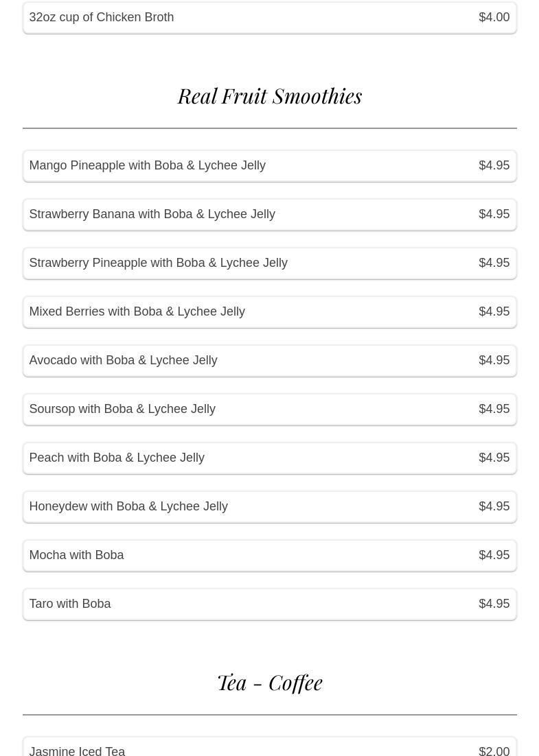Screen dimensions: 539x756
Task: Select the Honeydew smoothie item
Action: [x=128, y=506]
